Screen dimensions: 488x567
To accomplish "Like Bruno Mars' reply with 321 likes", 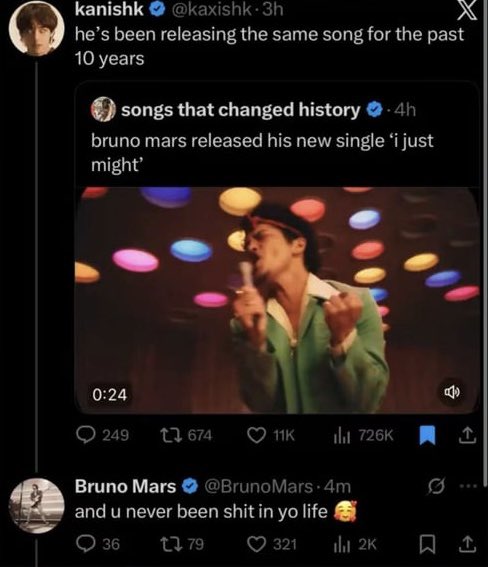I will [272, 544].
